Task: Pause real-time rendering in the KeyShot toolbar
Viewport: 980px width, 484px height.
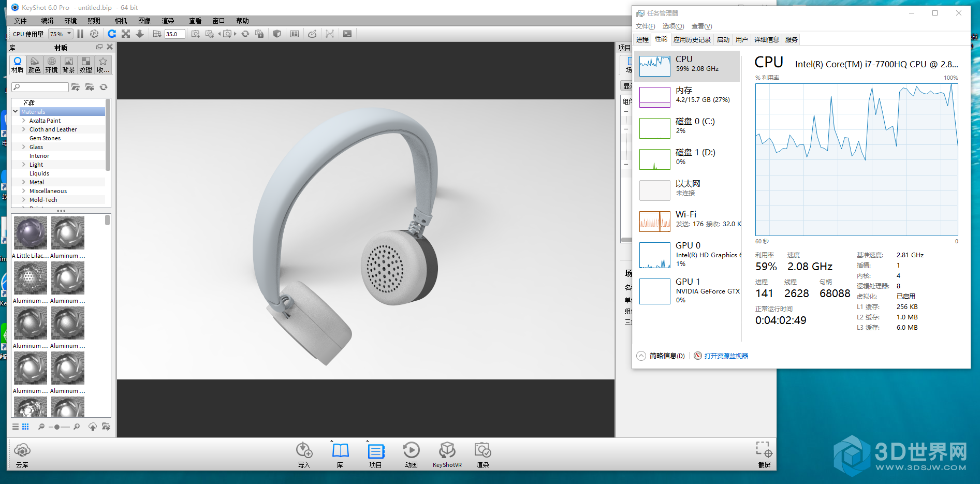Action: click(x=80, y=34)
